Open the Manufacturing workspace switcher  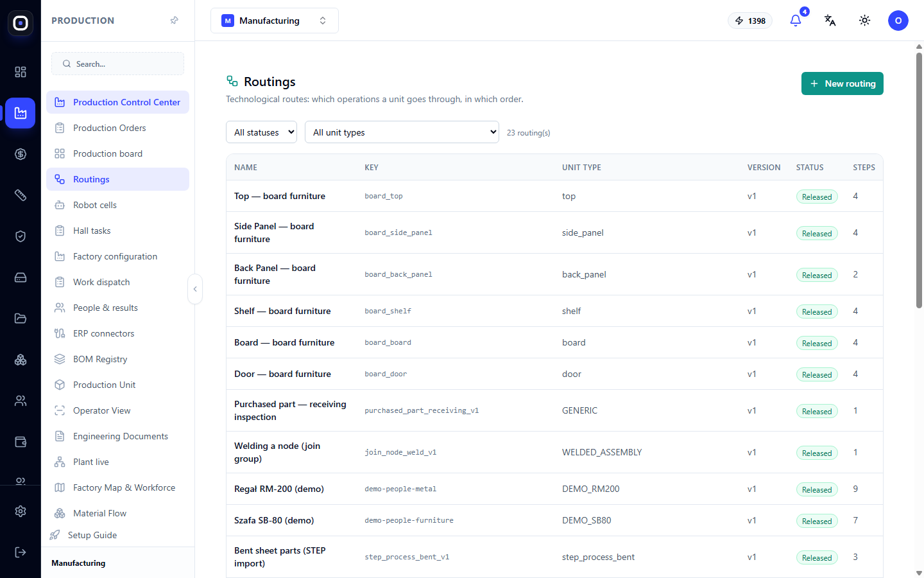click(274, 21)
